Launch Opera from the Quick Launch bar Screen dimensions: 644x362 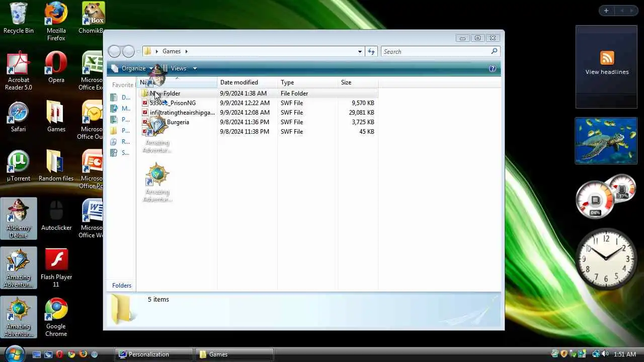pyautogui.click(x=60, y=354)
